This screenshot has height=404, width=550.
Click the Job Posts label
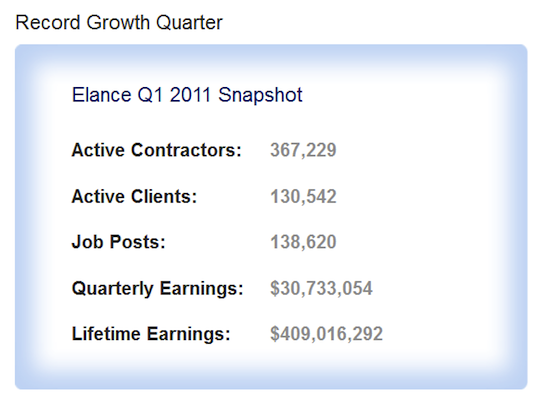point(119,242)
